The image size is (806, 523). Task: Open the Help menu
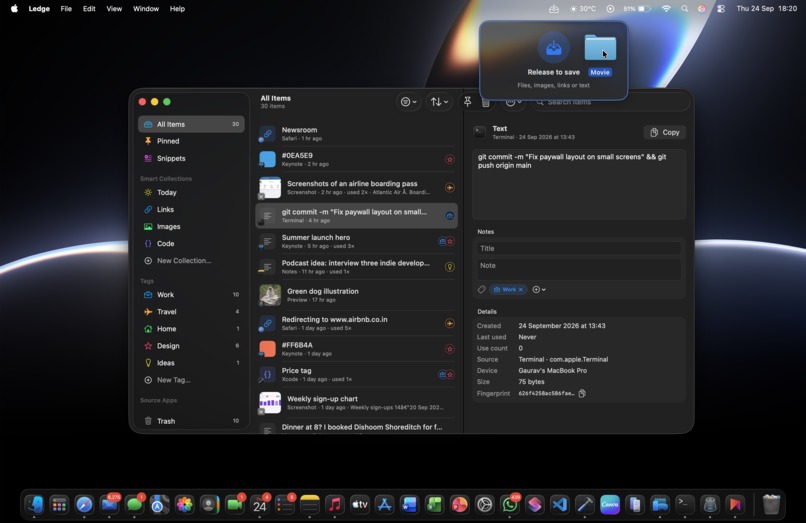coord(177,9)
